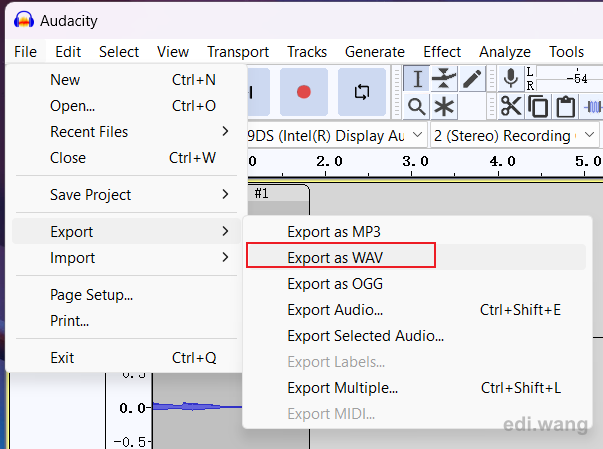
Task: Choose Close from File menu
Action: pos(126,158)
